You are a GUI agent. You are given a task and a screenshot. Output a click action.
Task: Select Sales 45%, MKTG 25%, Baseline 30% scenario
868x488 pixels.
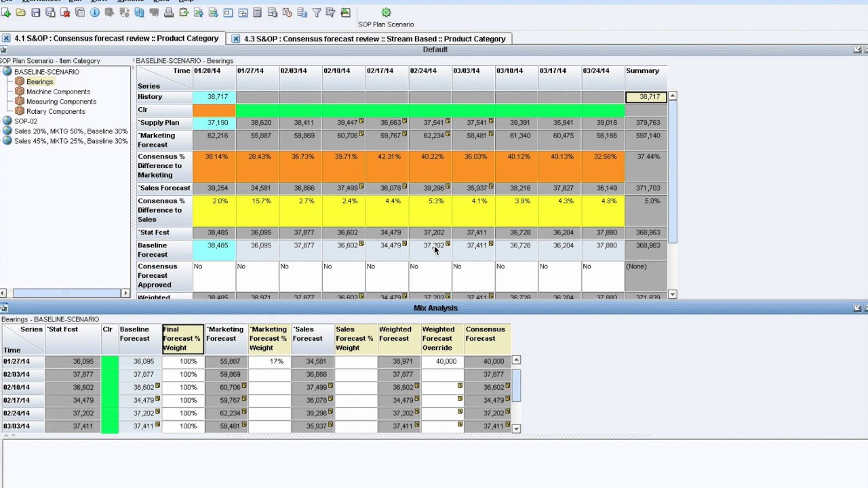(x=71, y=141)
